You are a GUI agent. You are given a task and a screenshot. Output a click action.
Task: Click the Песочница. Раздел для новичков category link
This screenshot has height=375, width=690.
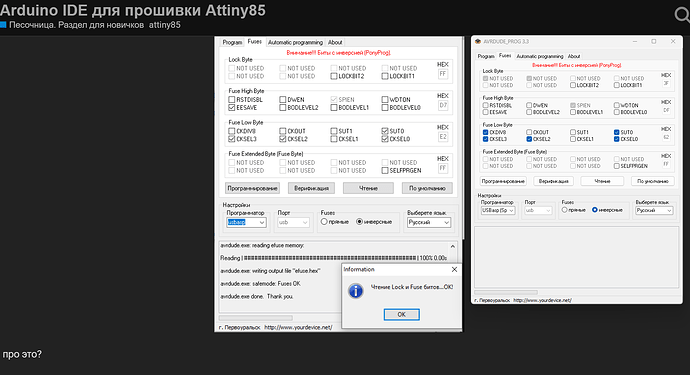click(x=77, y=25)
